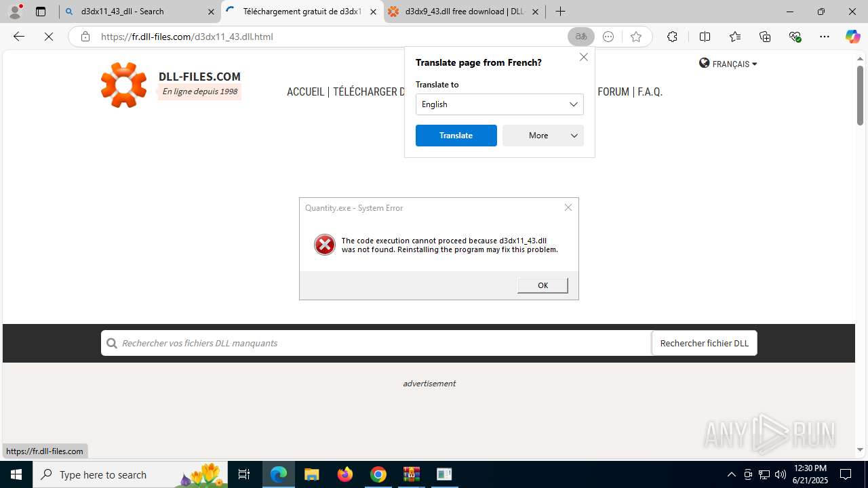Click the DLL-FILES.COM gear logo

point(123,85)
